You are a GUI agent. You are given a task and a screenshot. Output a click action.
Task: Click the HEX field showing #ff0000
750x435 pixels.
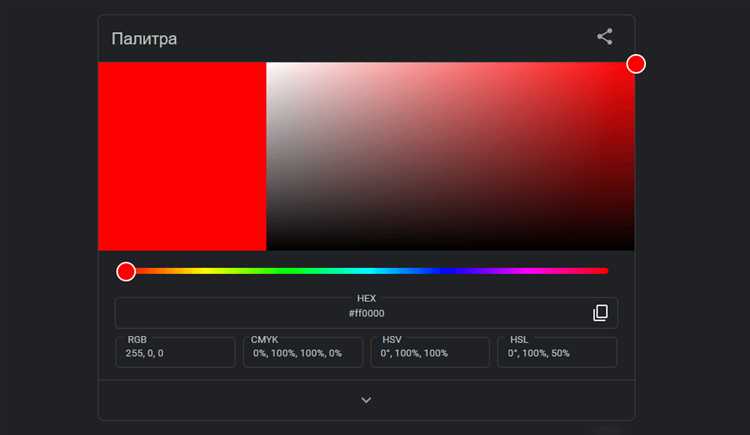(366, 313)
